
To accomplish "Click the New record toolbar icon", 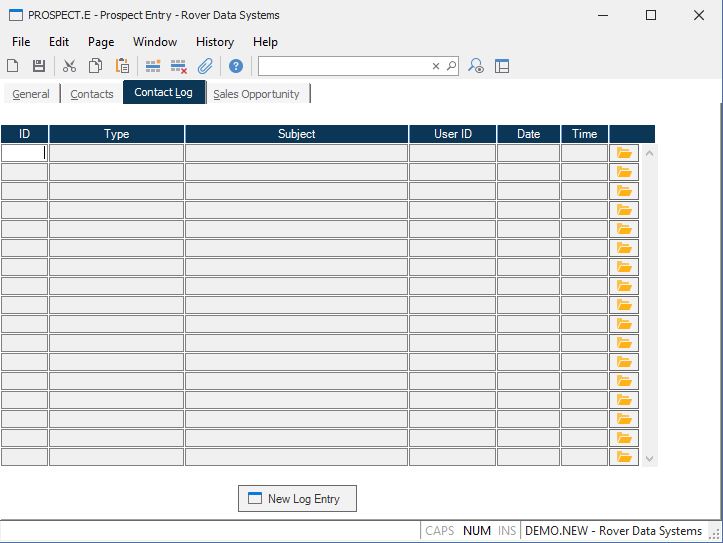I will click(13, 66).
